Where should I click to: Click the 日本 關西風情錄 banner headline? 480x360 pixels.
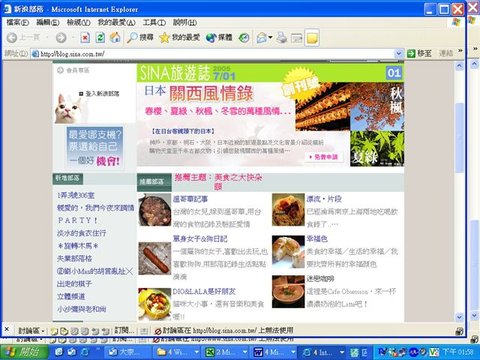[199, 93]
